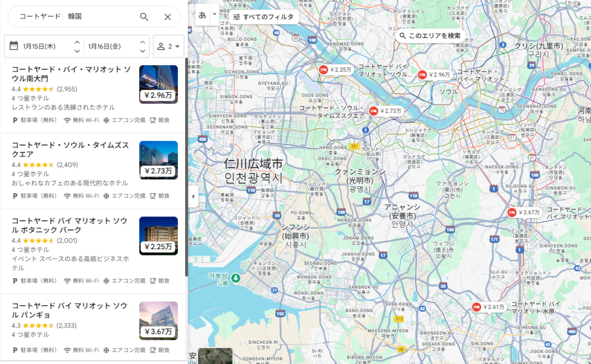Viewport: 591px width, 364px height.
Task: Clear the search with the X icon
Action: click(167, 17)
